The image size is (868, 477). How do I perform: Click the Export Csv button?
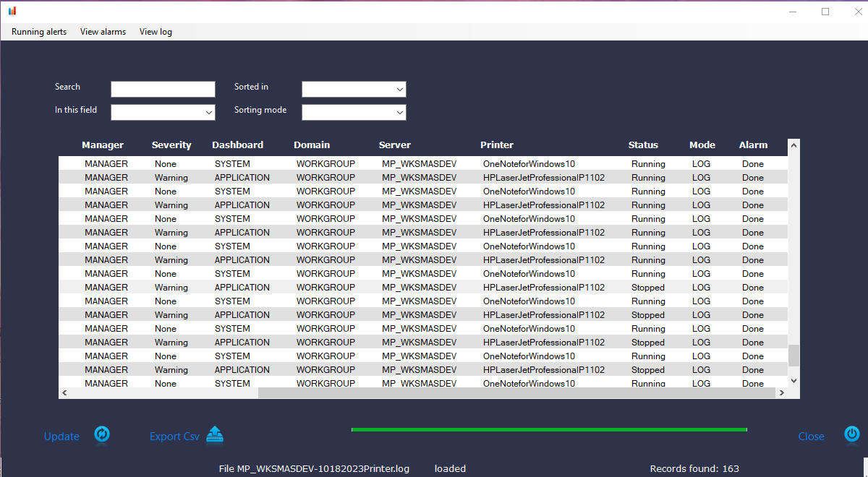coord(174,436)
